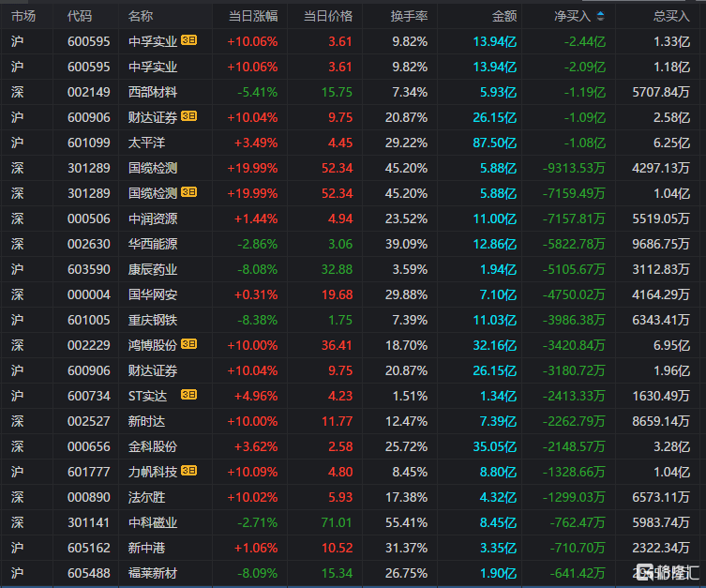The image size is (706, 588).
Task: Sort by the 换手率 column header
Action: (x=409, y=16)
